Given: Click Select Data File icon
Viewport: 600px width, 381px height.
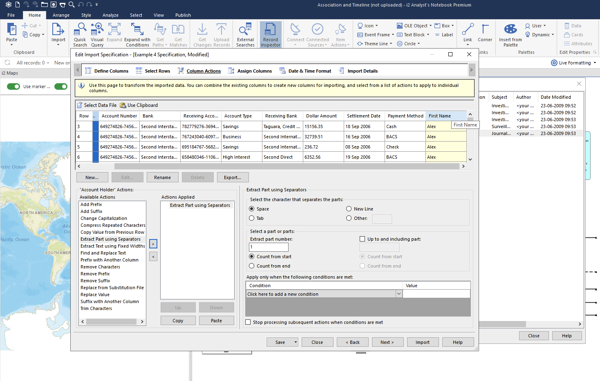Looking at the screenshot, I should tap(80, 105).
